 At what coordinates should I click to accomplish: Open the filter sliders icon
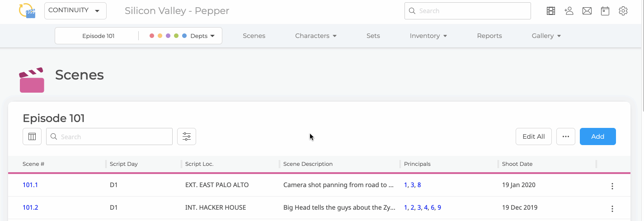(187, 136)
